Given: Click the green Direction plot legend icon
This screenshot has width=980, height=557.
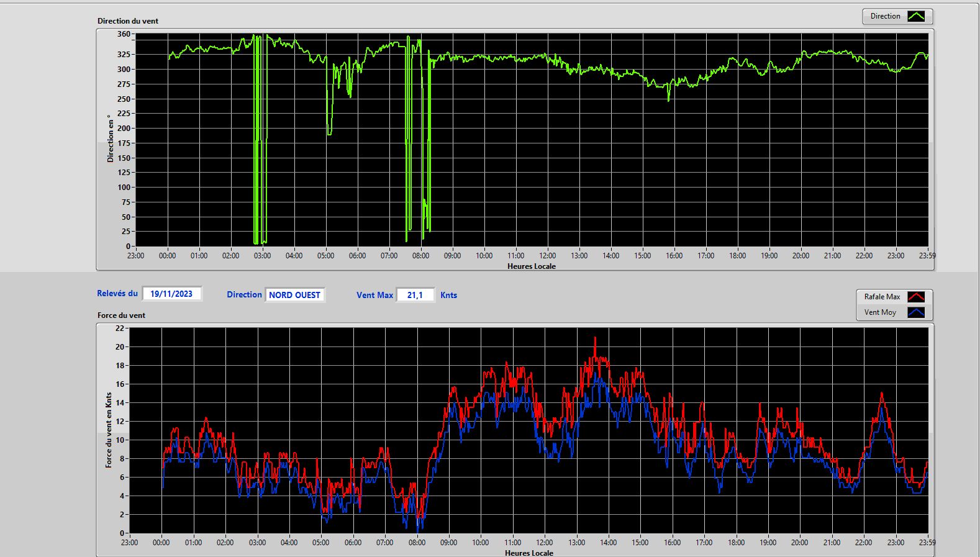Looking at the screenshot, I should click(916, 16).
